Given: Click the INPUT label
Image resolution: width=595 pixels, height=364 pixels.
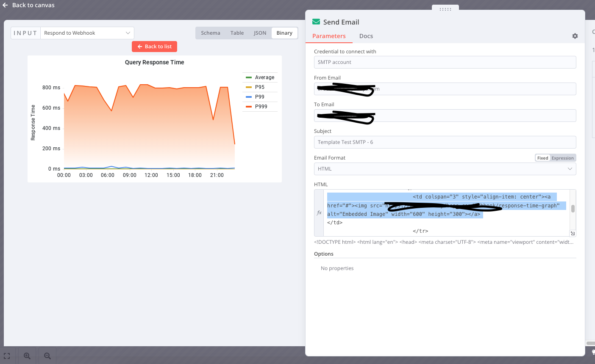Looking at the screenshot, I should click(25, 33).
